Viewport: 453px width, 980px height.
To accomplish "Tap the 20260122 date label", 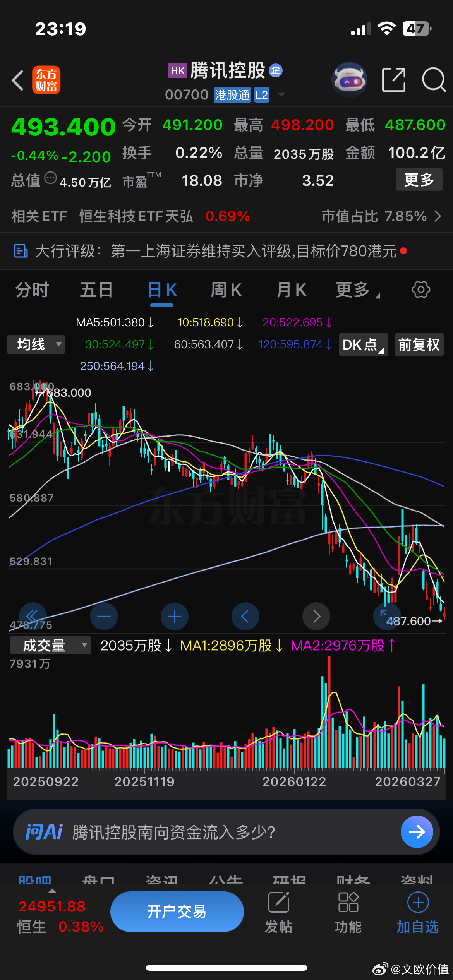I will [294, 781].
